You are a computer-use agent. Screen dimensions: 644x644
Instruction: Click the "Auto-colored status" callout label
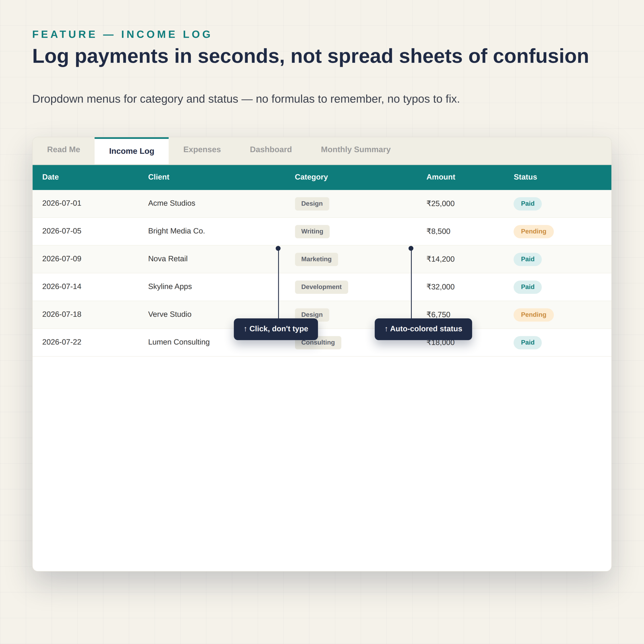pos(423,329)
